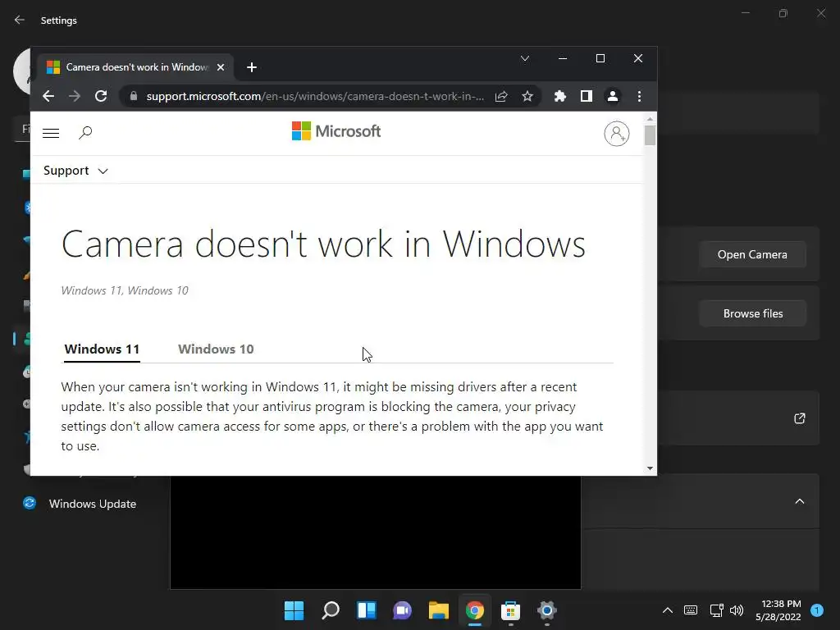840x630 pixels.
Task: Sign in with the account icon
Action: click(x=617, y=134)
